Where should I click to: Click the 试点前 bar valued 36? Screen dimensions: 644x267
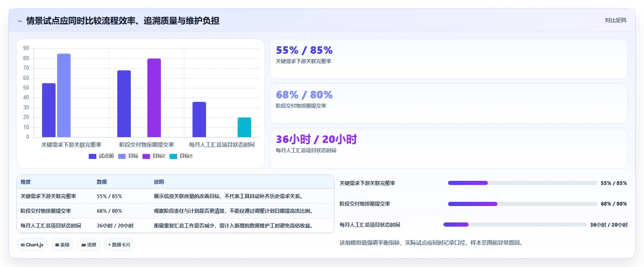tap(199, 119)
